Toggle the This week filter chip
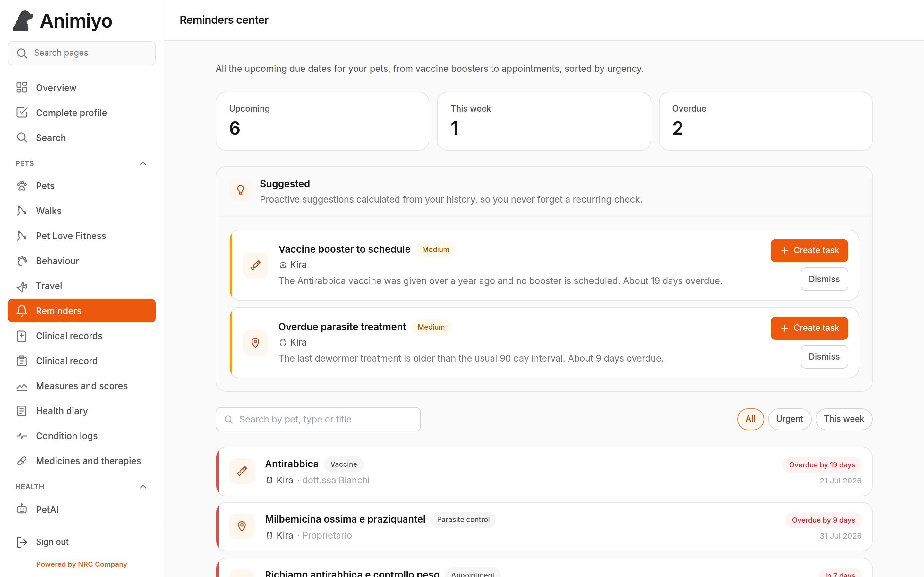 [x=843, y=419]
